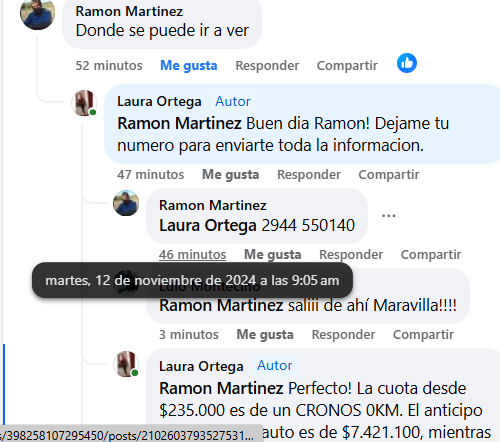Toggle Me gusta on the 46 minutos reply

click(273, 255)
